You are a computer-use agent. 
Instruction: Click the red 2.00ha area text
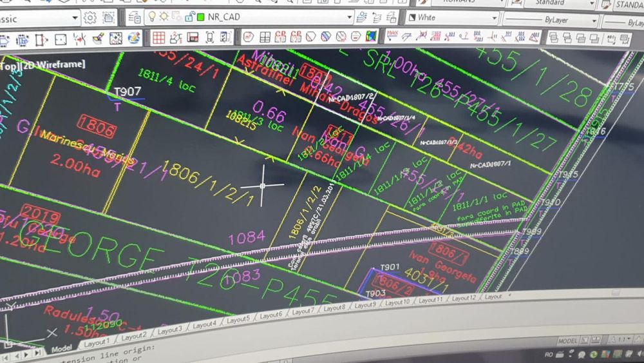coord(75,165)
